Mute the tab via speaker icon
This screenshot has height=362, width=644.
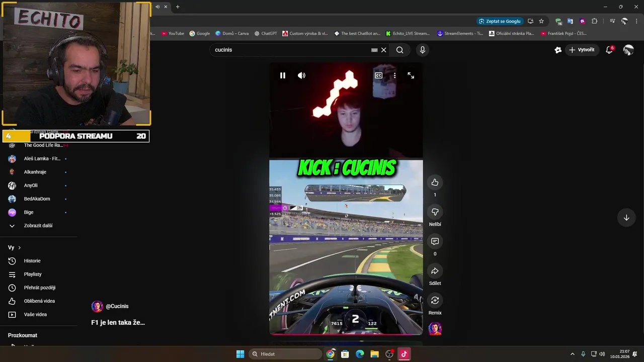[x=157, y=7]
